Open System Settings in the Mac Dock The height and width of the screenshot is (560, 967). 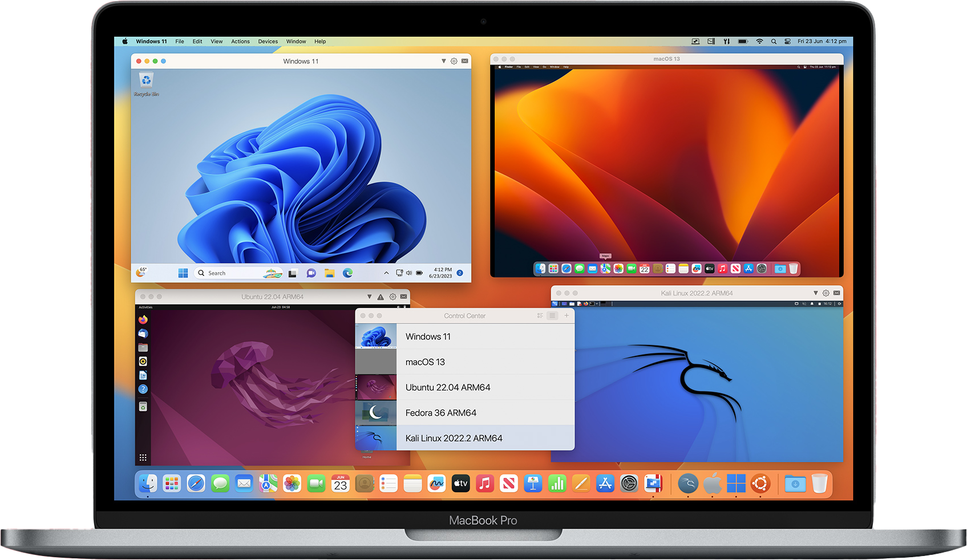[629, 484]
